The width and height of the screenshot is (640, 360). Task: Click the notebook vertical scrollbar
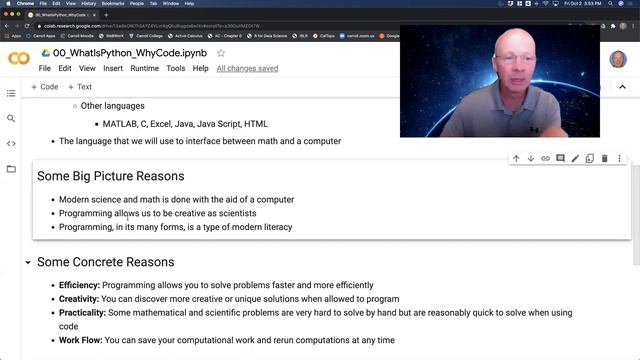(x=636, y=214)
